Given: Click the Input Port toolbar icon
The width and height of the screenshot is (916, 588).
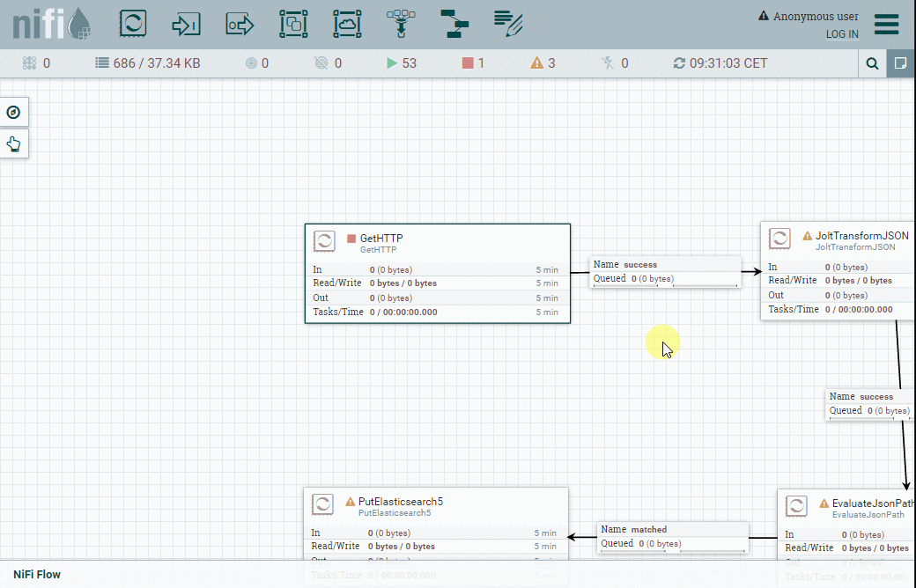Looking at the screenshot, I should tap(187, 24).
